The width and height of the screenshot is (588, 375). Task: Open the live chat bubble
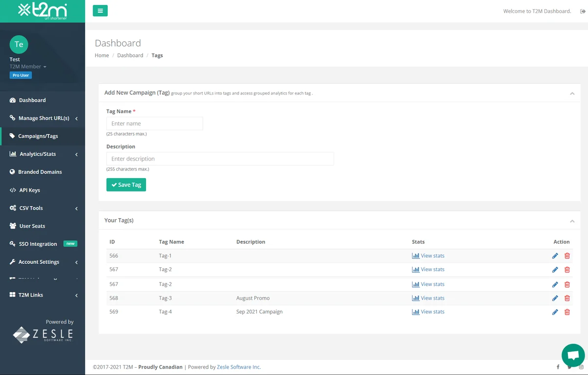pos(573,355)
